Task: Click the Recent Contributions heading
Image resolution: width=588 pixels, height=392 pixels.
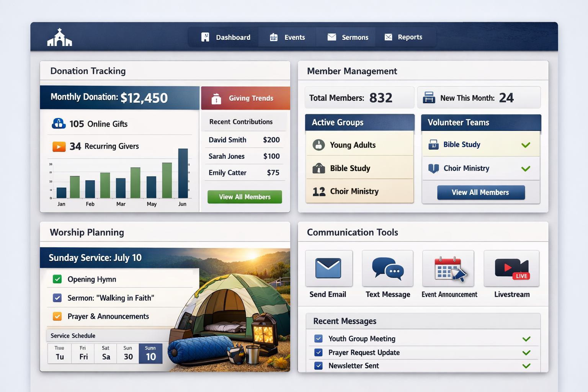Action: (x=241, y=122)
